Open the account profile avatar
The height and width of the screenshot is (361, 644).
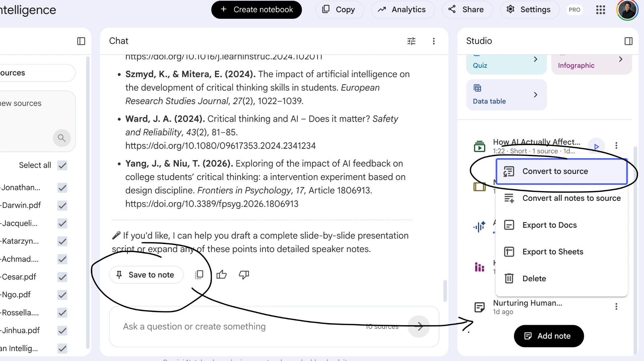[x=627, y=10]
